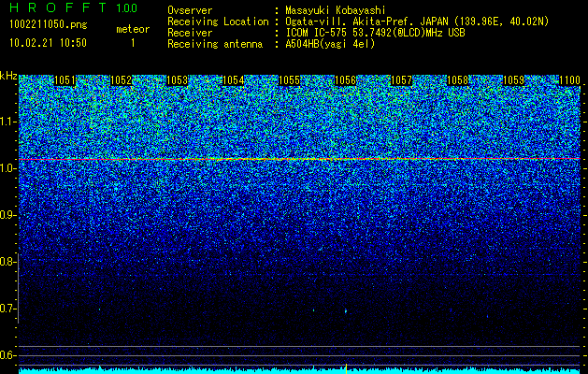The height and width of the screenshot is (374, 588).
Task: Click the HROFFT title text
Action: pyautogui.click(x=58, y=7)
